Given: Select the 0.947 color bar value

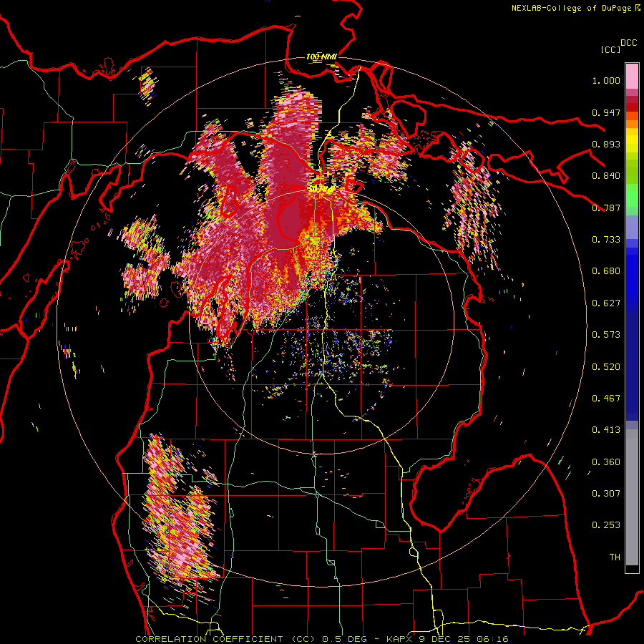Looking at the screenshot, I should (x=606, y=112).
